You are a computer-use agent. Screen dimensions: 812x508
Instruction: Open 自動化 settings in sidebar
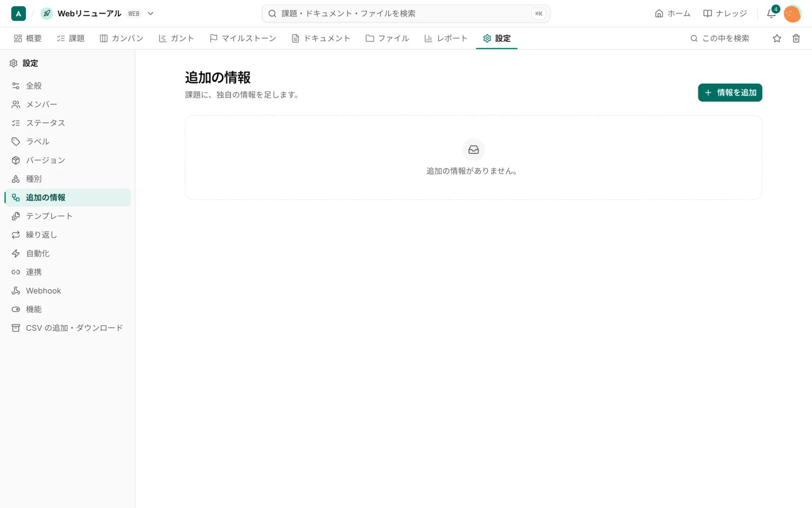pos(67,253)
